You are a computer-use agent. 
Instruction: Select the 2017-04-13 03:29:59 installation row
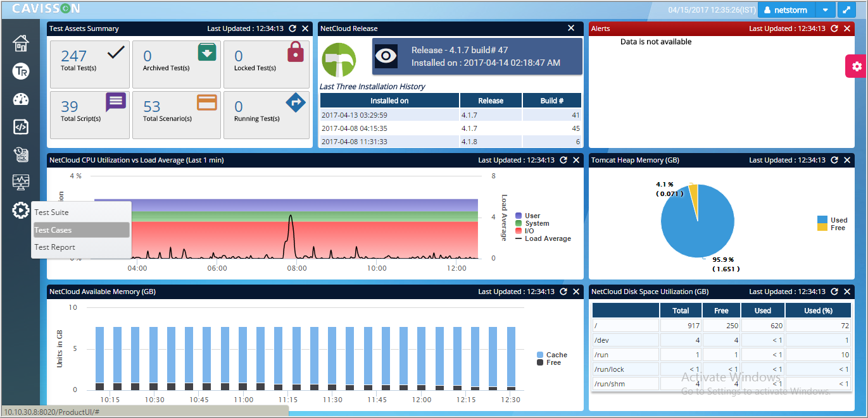point(451,115)
